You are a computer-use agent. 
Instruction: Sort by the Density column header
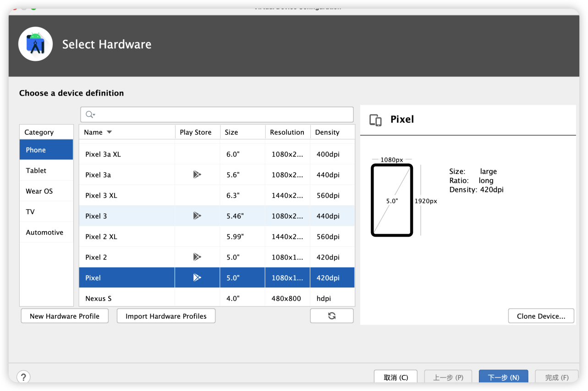pos(332,132)
